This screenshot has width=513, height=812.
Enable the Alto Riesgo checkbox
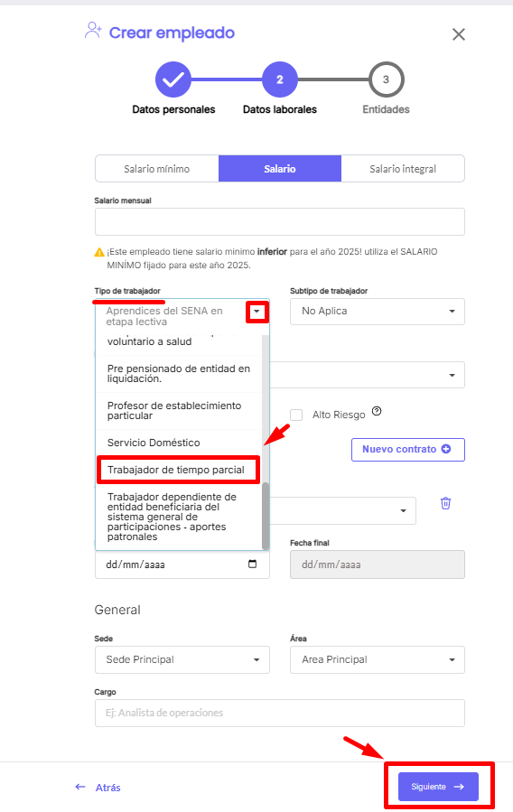(296, 415)
